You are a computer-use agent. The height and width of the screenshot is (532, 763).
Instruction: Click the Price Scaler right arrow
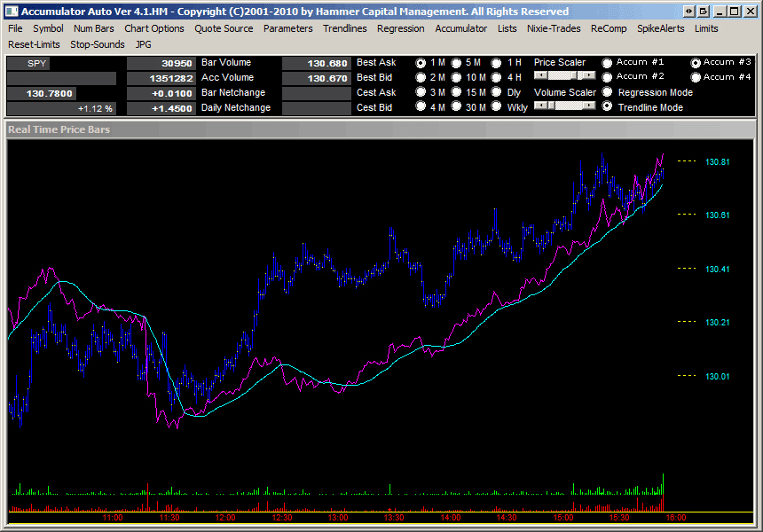(589, 75)
